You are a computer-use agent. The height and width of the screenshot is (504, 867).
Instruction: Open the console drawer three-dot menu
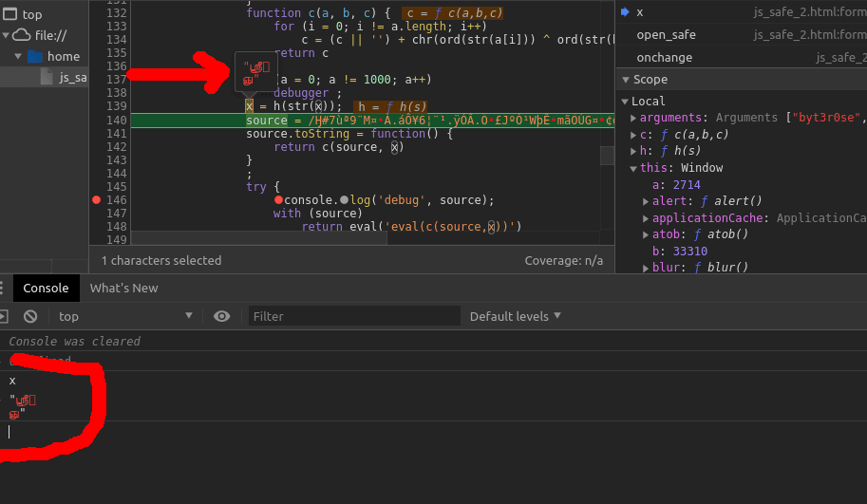click(3, 288)
